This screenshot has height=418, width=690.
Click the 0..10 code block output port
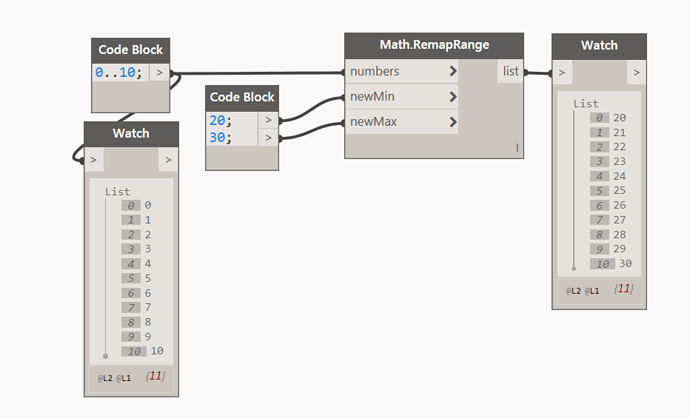click(x=159, y=73)
